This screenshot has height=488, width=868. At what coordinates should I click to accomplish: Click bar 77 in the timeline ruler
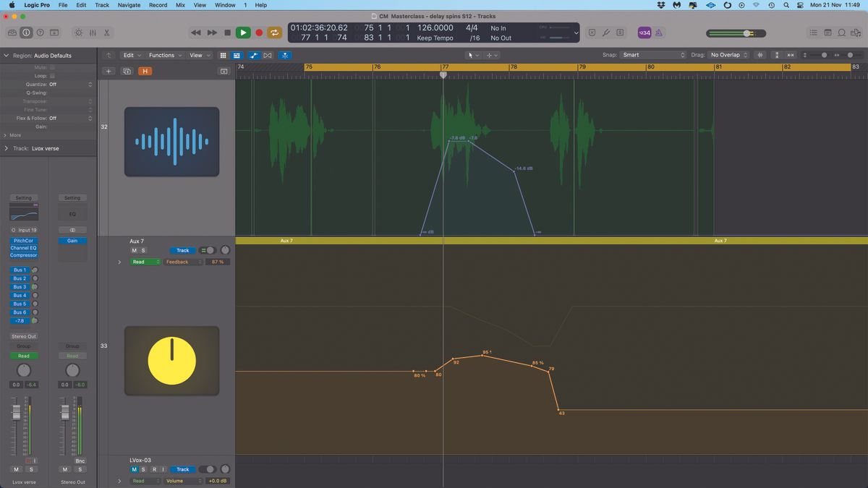(444, 66)
